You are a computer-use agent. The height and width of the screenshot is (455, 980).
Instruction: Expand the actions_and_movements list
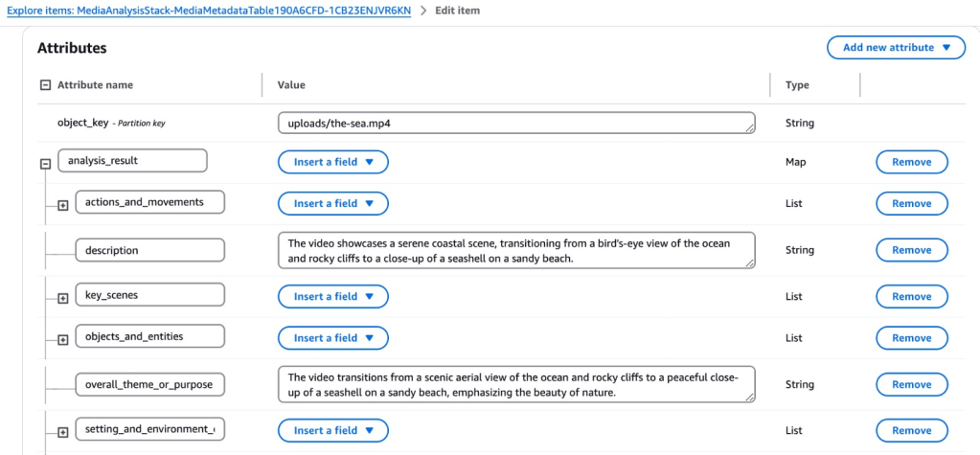click(63, 205)
